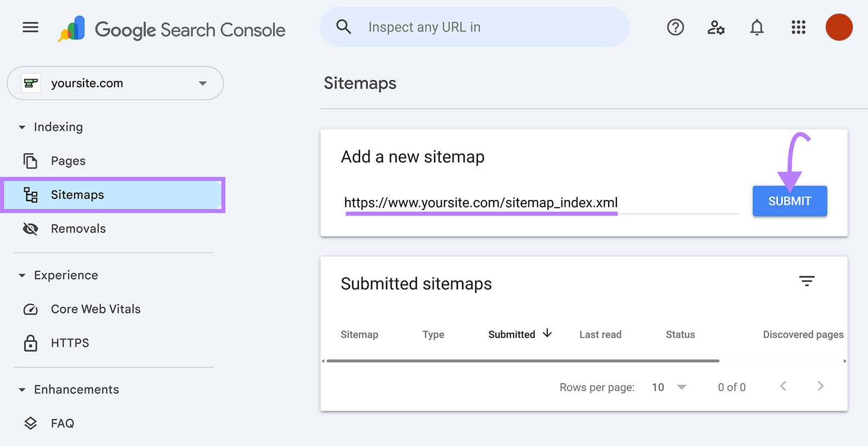Open the notifications bell
This screenshot has width=868, height=446.
click(x=757, y=27)
